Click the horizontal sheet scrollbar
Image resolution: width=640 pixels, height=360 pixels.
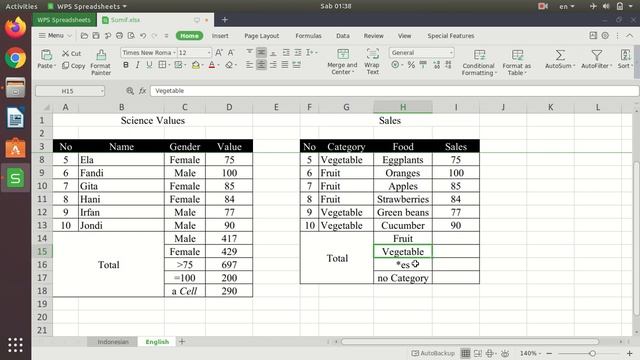(x=470, y=342)
